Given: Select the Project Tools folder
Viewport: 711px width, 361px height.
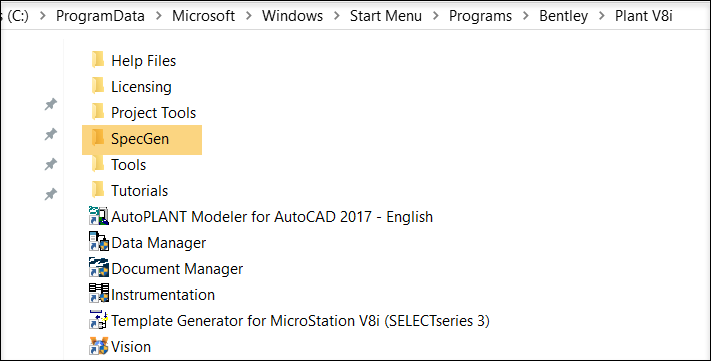Looking at the screenshot, I should pyautogui.click(x=144, y=112).
